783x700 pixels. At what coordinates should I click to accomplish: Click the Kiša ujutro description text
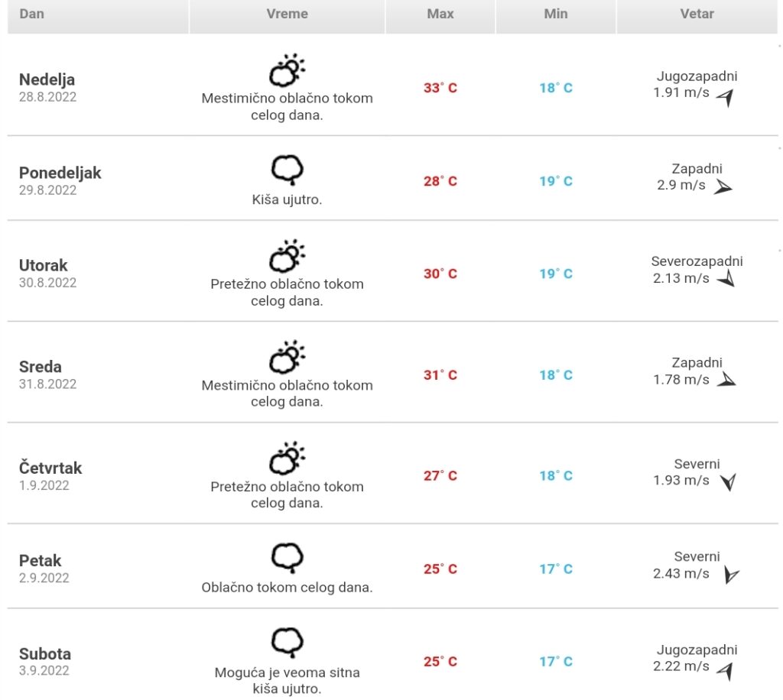[x=287, y=200]
